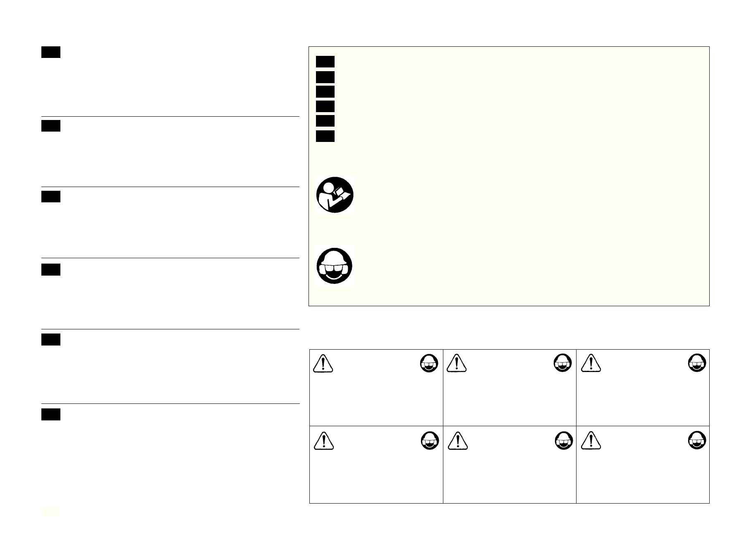Screen dimensions: 756x552
Task: Click the warning triangle in the bottom-right grid cell
Action: click(x=591, y=441)
